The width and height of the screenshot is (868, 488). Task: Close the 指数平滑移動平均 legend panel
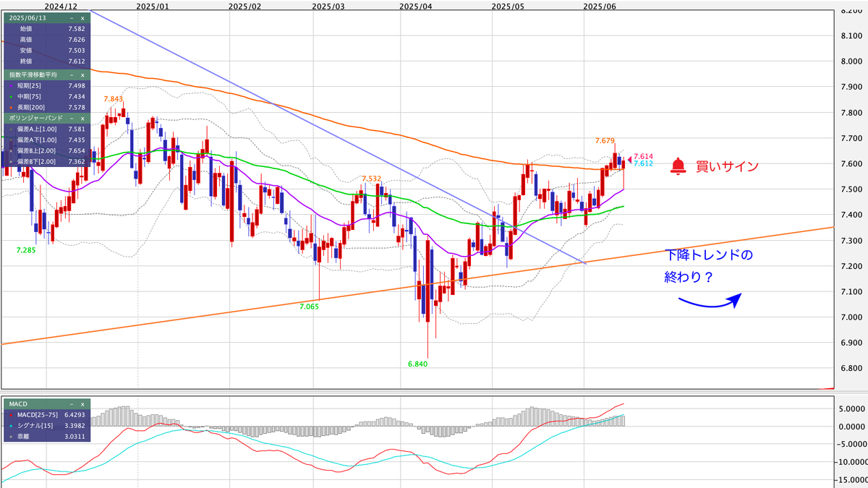coord(82,74)
